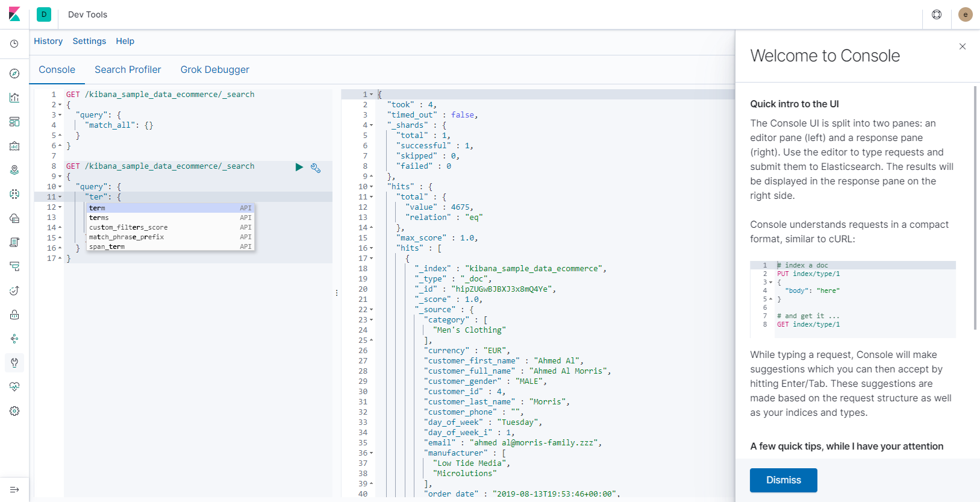Send request with green play icon

click(299, 168)
